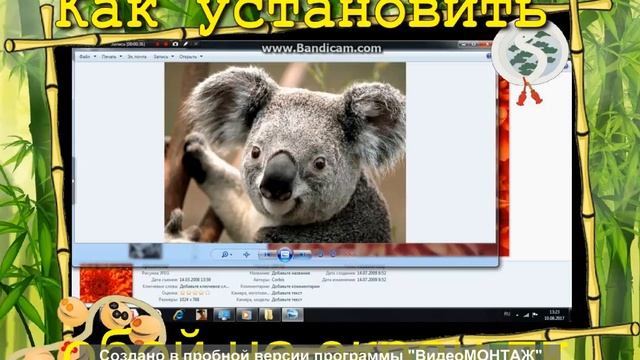Open the network tray icon
640x360 pixels.
526,315
